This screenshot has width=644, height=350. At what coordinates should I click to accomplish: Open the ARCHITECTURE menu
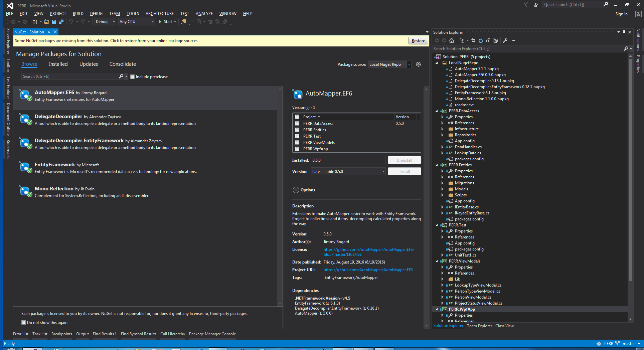click(160, 14)
